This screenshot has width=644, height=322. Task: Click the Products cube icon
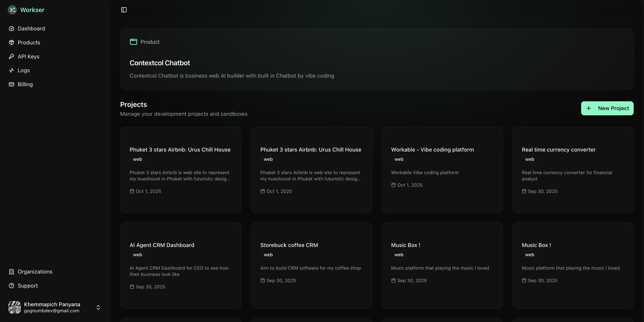[x=11, y=42]
